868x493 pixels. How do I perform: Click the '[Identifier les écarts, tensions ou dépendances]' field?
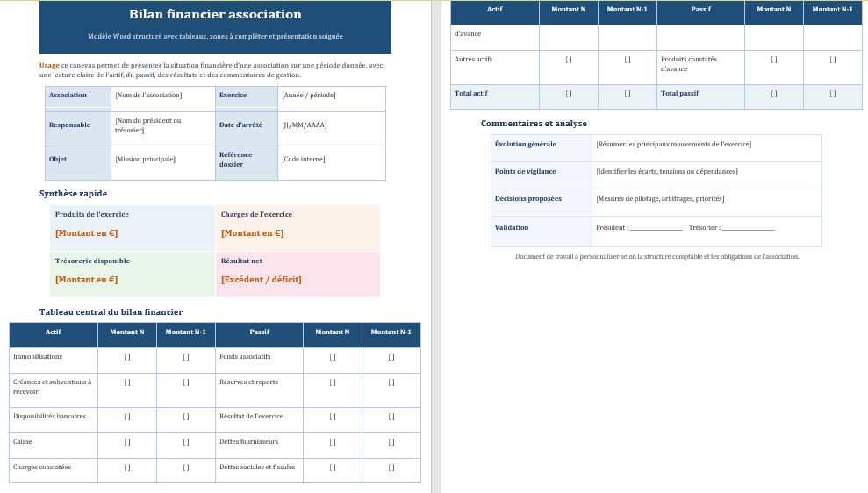[666, 172]
